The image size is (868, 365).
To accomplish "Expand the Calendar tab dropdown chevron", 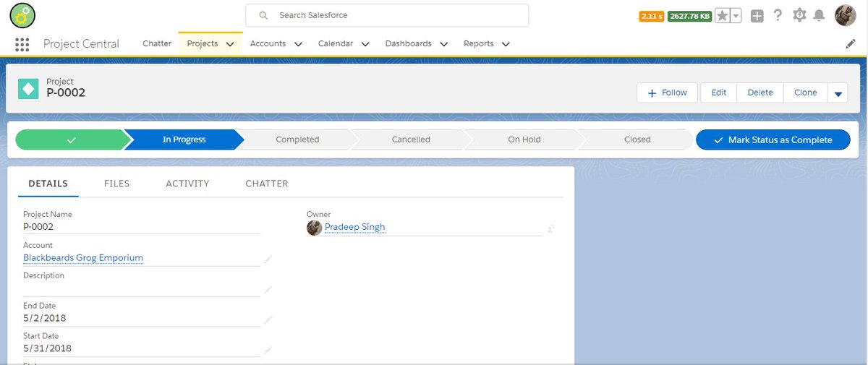I will (365, 44).
